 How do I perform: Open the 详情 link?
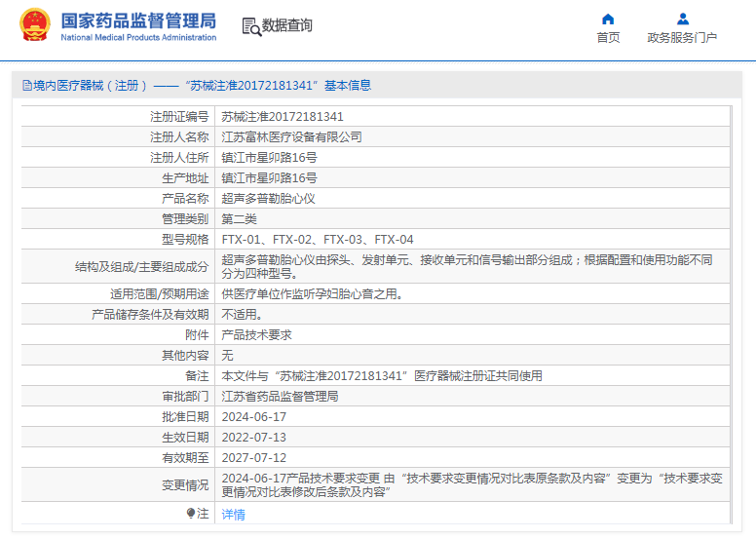pos(234,515)
